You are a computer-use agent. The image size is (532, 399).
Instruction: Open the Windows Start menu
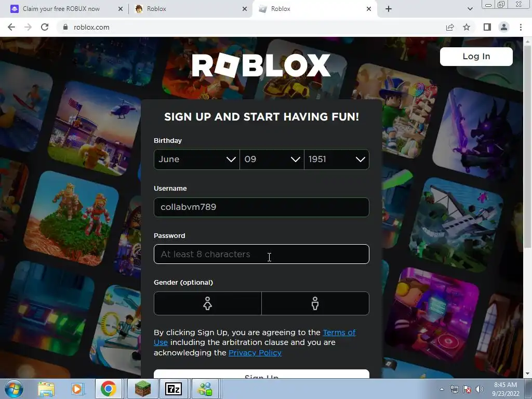point(14,389)
